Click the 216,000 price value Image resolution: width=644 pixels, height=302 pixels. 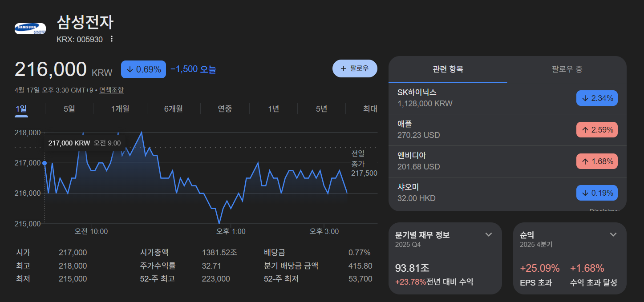[x=50, y=69]
